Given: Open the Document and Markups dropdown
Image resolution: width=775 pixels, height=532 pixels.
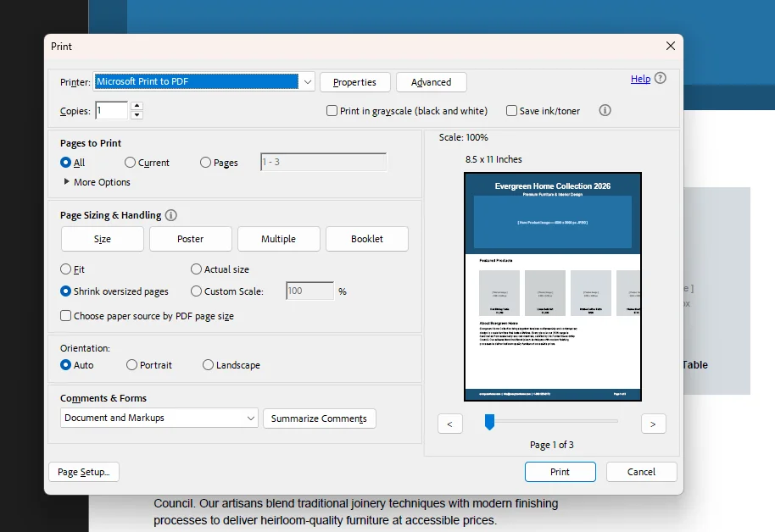Looking at the screenshot, I should (x=159, y=418).
